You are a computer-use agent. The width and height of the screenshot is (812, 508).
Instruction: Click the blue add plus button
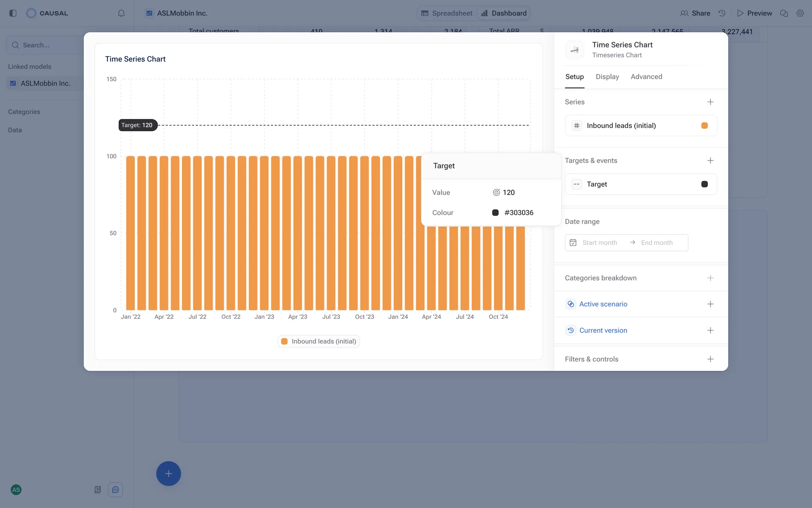pyautogui.click(x=168, y=473)
